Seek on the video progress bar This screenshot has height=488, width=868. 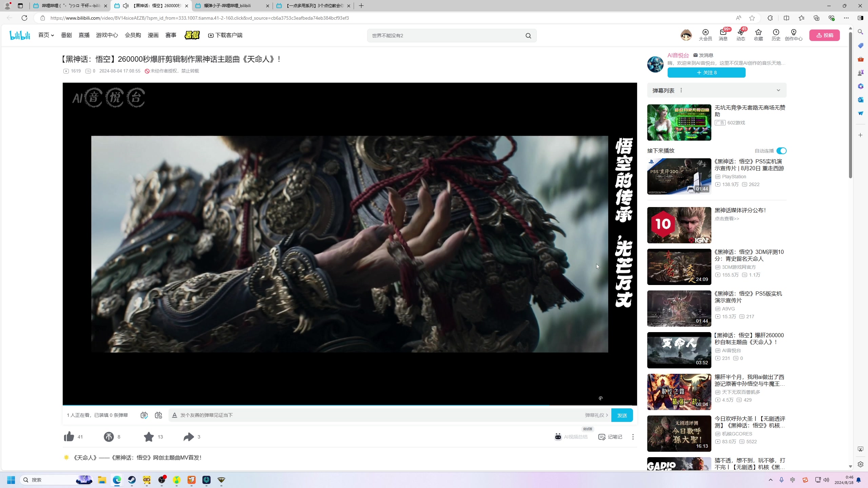(350, 405)
